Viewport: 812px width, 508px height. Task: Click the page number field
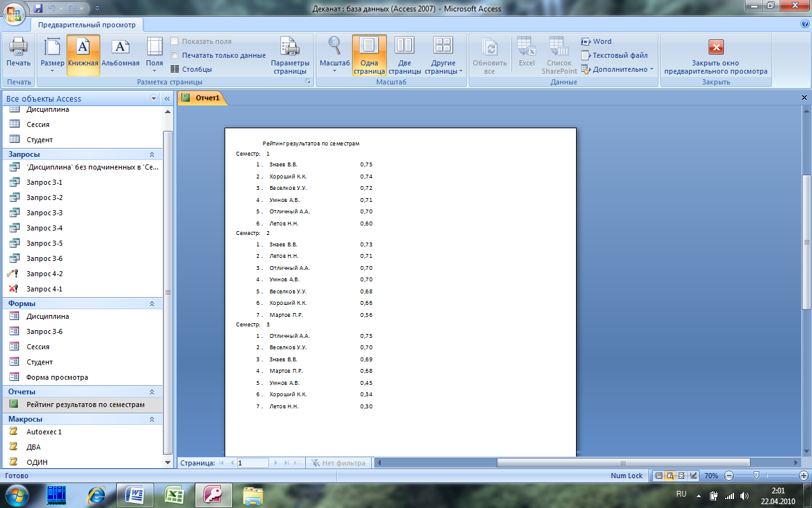253,463
